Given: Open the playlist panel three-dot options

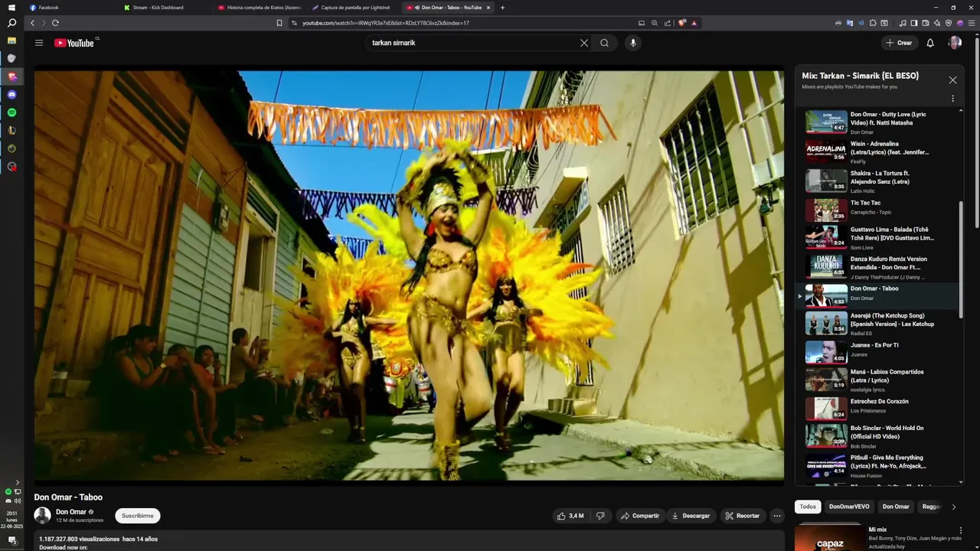Looking at the screenshot, I should pyautogui.click(x=952, y=99).
